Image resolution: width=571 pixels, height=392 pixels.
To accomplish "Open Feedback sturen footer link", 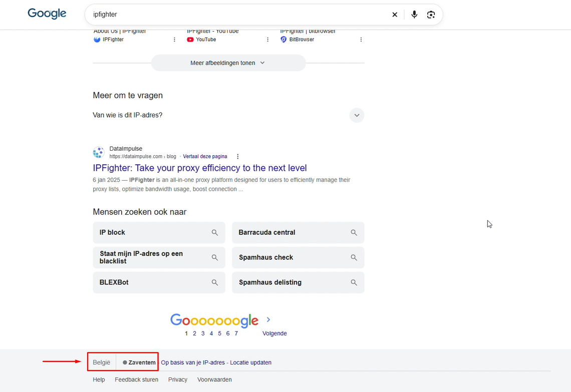I will (137, 379).
